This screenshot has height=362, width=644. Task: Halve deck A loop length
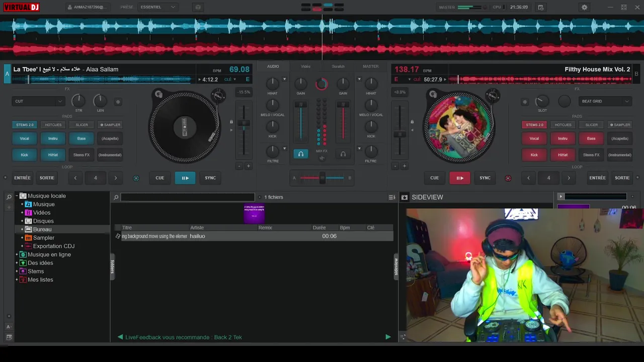point(75,178)
